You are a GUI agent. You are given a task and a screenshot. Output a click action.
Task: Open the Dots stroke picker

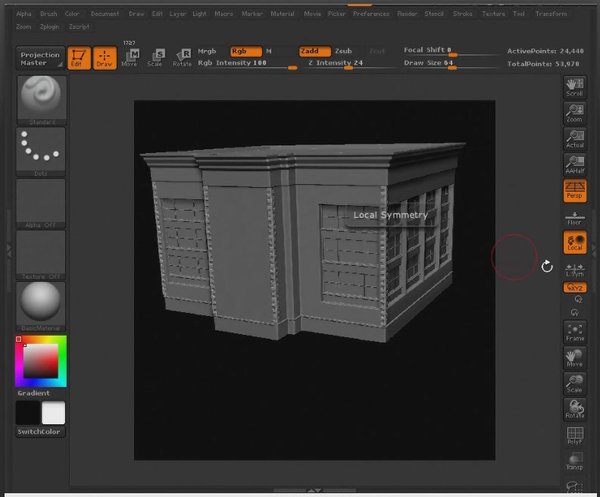click(41, 150)
